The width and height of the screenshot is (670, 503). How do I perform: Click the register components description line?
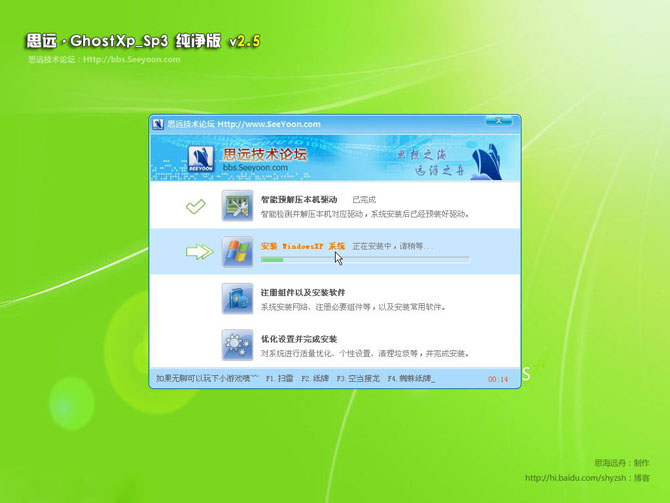353,307
